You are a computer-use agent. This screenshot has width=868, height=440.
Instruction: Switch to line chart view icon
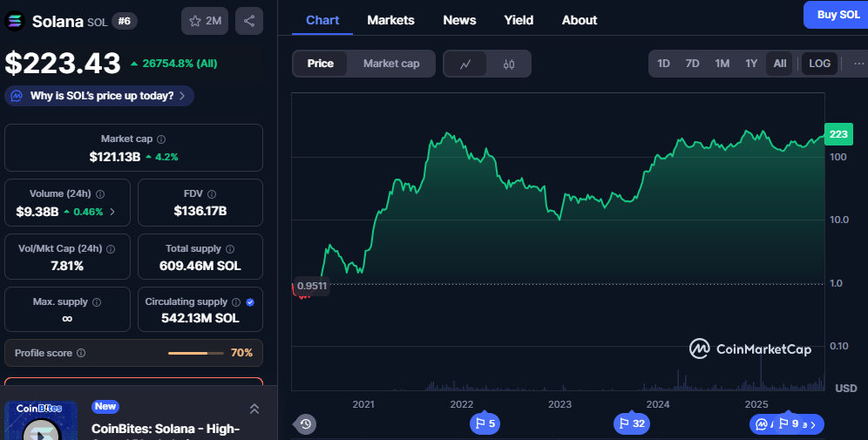(465, 64)
